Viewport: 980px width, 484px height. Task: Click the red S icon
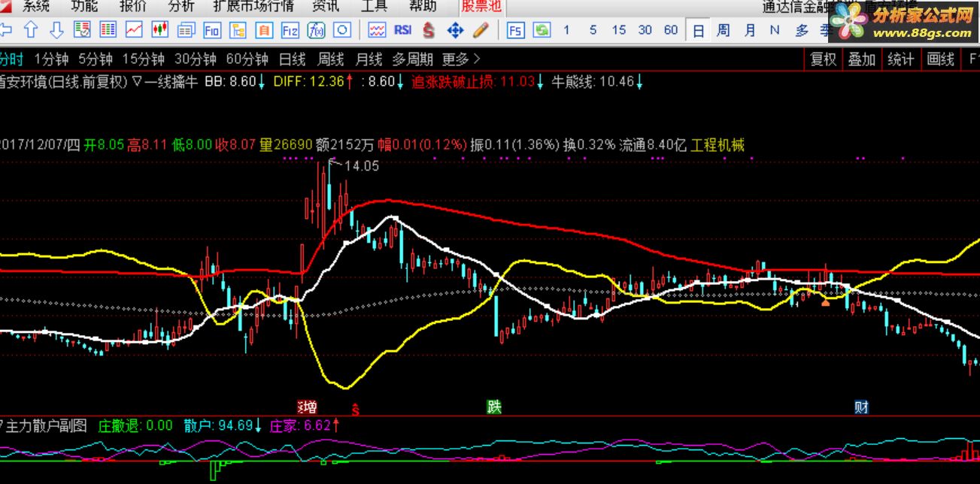pos(429,30)
